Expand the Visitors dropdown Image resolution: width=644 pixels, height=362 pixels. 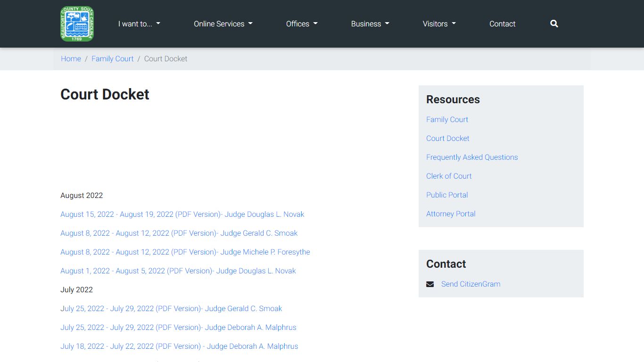click(x=439, y=24)
